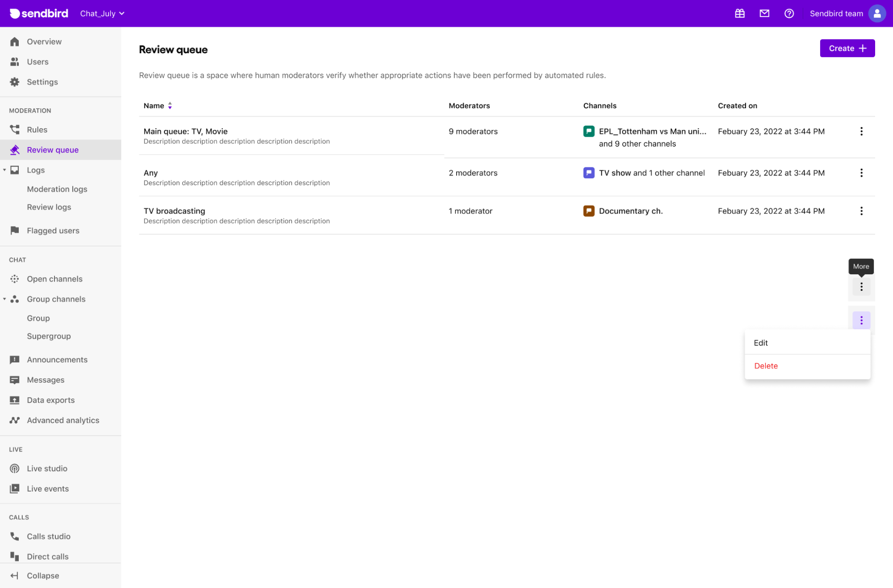Click the help question mark icon
This screenshot has width=893, height=588.
[789, 13]
